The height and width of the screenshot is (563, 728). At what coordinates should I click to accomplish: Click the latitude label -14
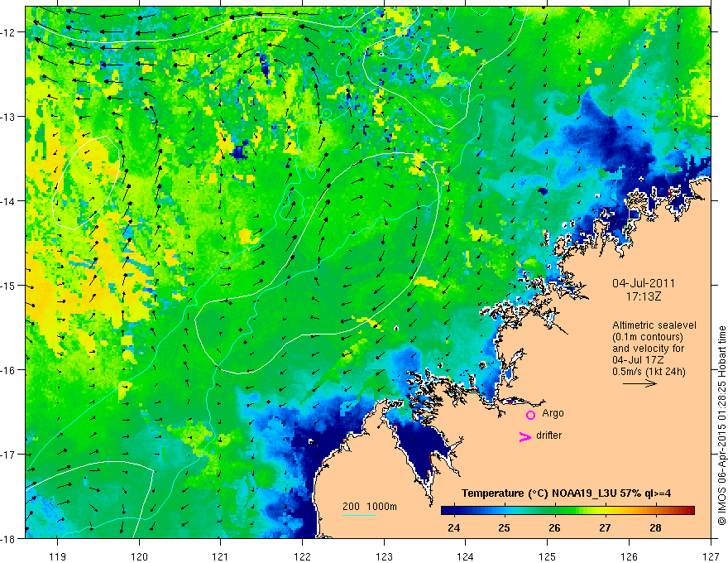(x=8, y=201)
